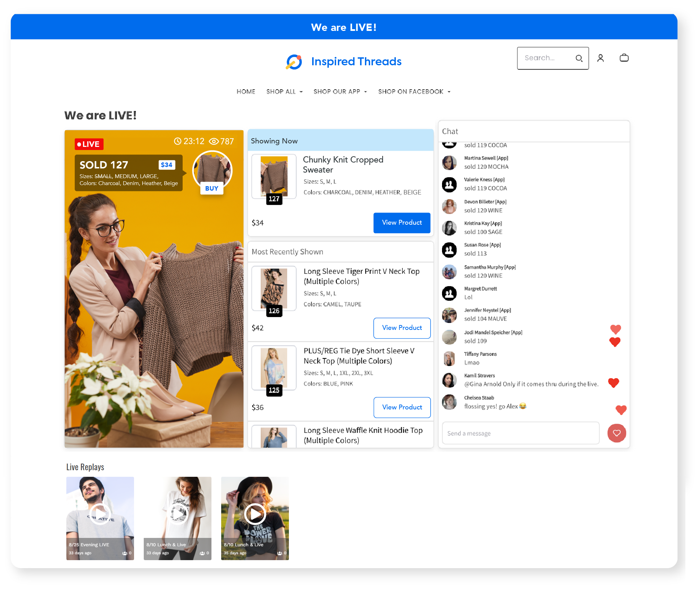Viewport: 700px width, 590px height.
Task: Expand the SHOP ON FACEBOOK dropdown
Action: [x=414, y=92]
